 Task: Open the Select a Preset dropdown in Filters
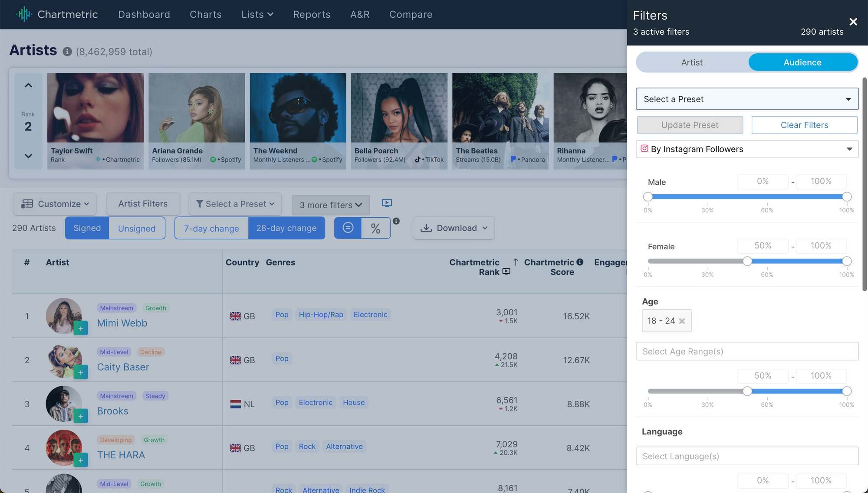[x=747, y=99]
